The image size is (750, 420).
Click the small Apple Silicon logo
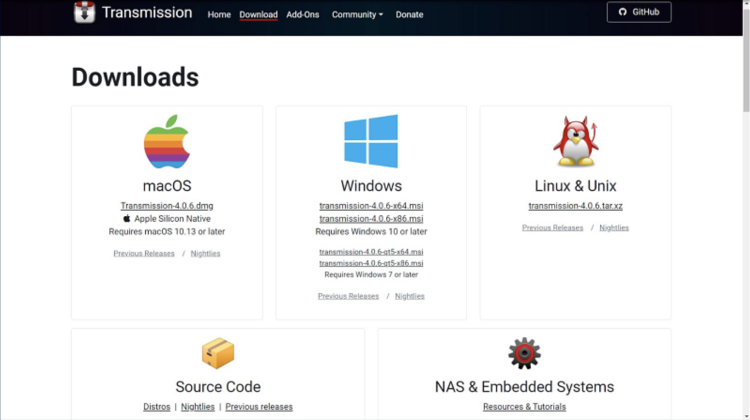pyautogui.click(x=127, y=219)
